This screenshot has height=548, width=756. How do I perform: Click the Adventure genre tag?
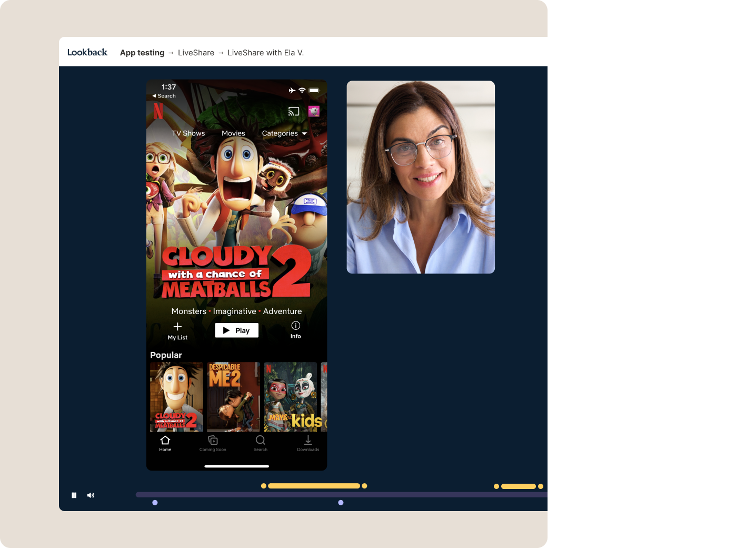283,311
